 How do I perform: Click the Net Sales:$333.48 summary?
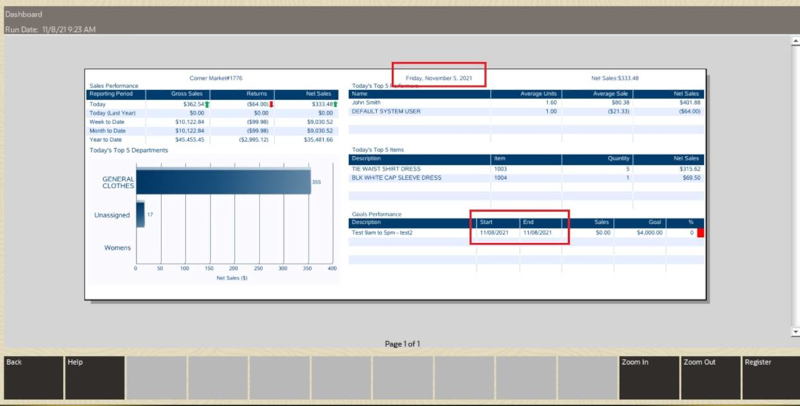click(x=615, y=79)
